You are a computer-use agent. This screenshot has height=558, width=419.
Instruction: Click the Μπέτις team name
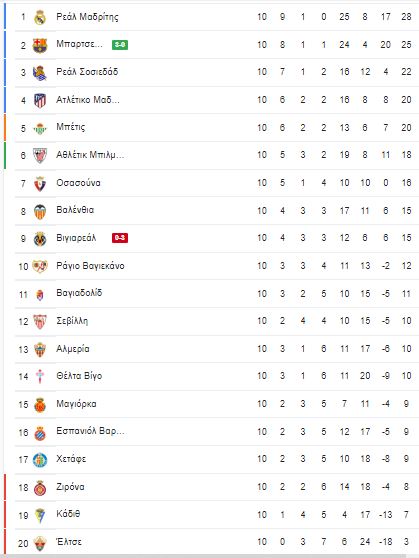tap(70, 127)
